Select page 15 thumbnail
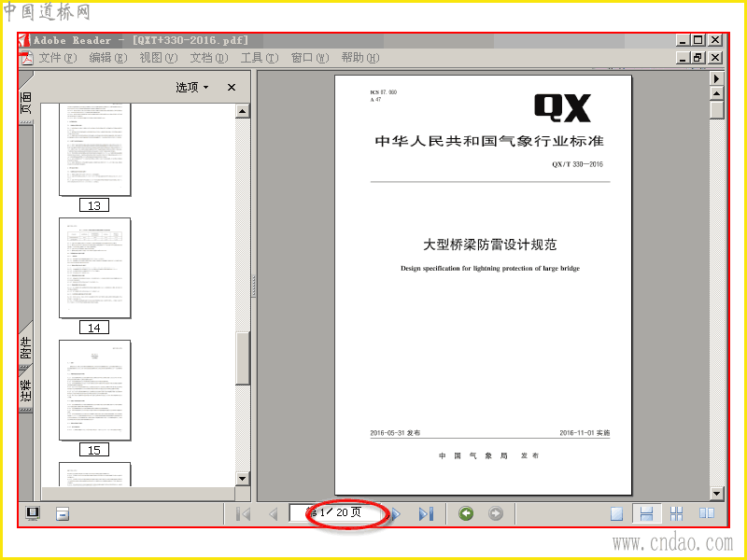 [95, 390]
